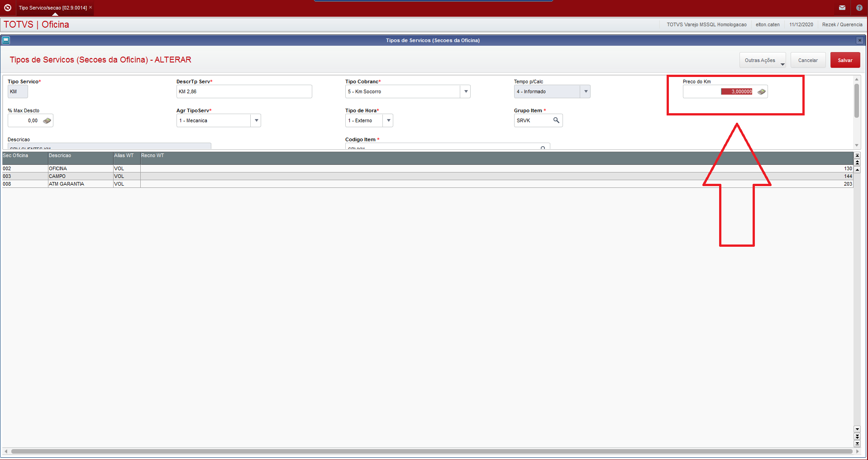Click the grid go-to-last-row arrow icon
The width and height of the screenshot is (868, 460).
[857, 444]
